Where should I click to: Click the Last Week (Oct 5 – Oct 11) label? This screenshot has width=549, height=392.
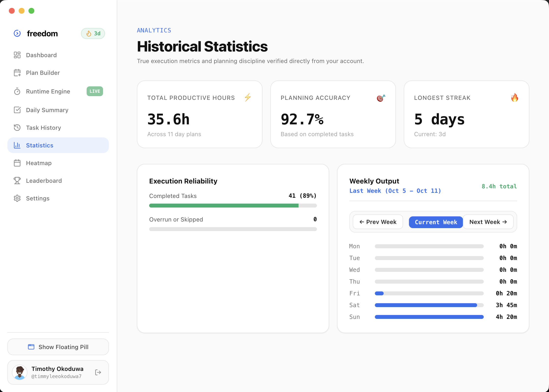[395, 191]
